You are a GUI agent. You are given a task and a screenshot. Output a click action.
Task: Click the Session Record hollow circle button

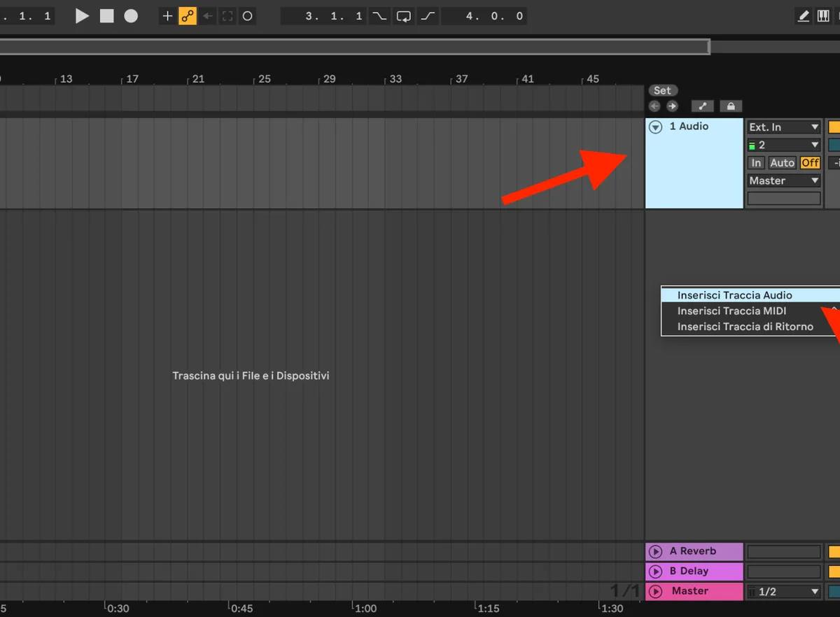tap(247, 16)
